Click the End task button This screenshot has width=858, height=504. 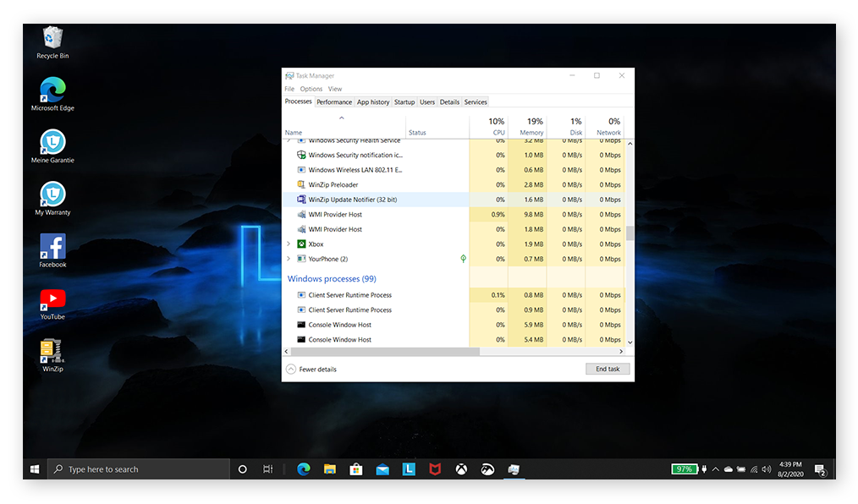pyautogui.click(x=608, y=369)
